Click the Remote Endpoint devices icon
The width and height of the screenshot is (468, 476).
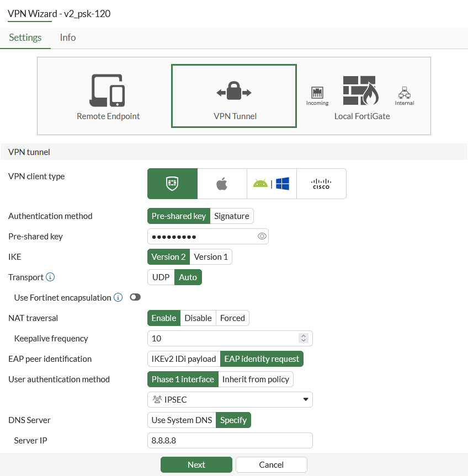click(107, 90)
